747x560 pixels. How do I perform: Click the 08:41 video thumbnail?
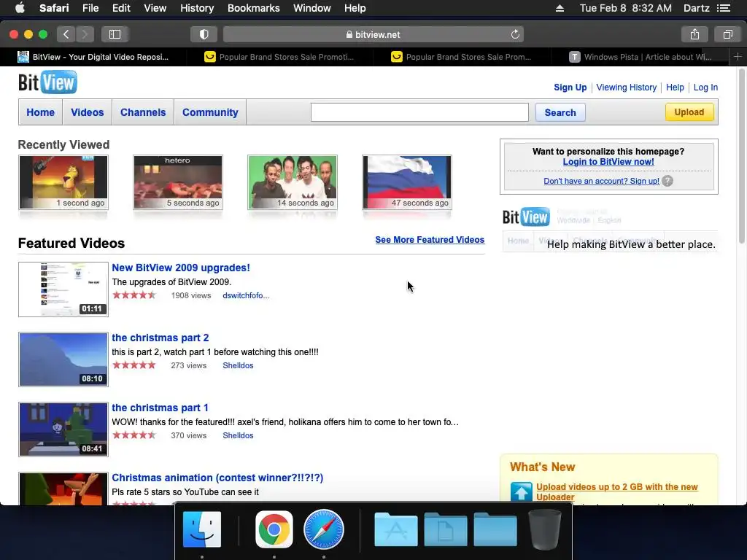click(63, 429)
